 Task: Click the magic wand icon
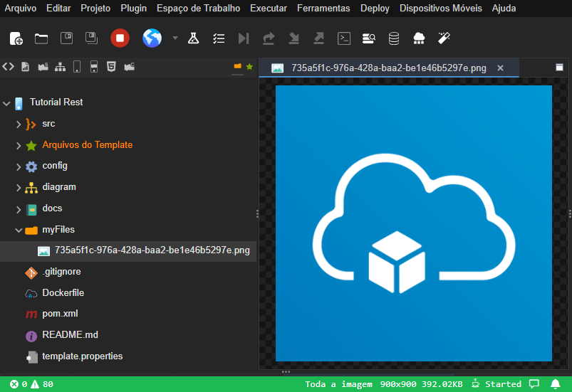coord(444,38)
